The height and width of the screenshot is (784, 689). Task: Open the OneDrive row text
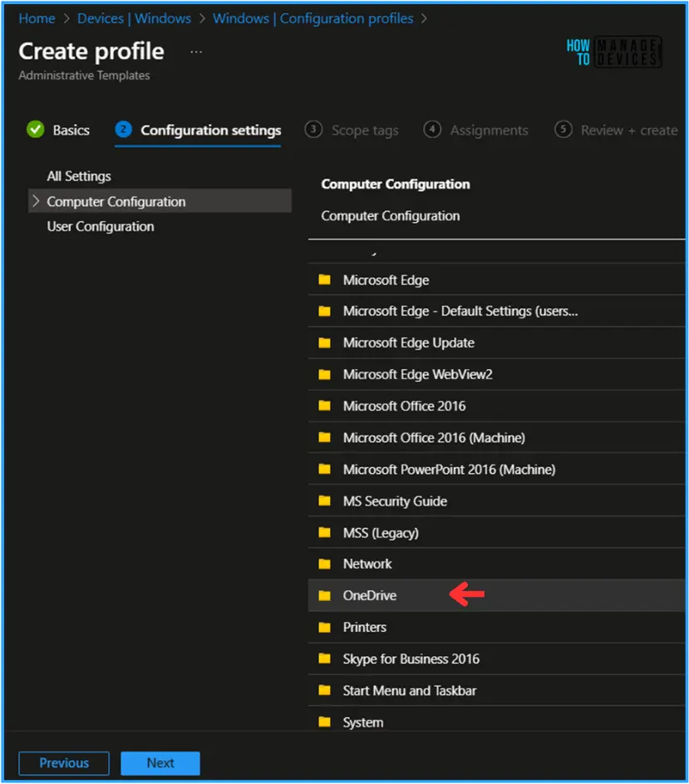[370, 595]
